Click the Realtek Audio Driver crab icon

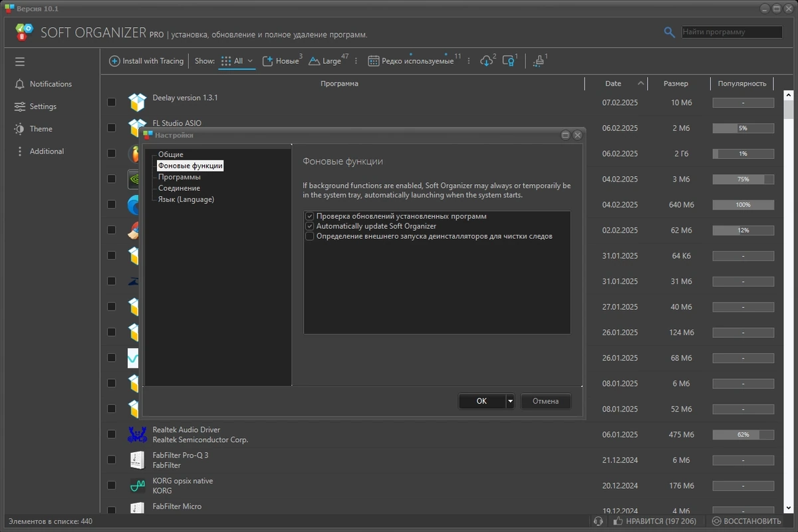137,434
